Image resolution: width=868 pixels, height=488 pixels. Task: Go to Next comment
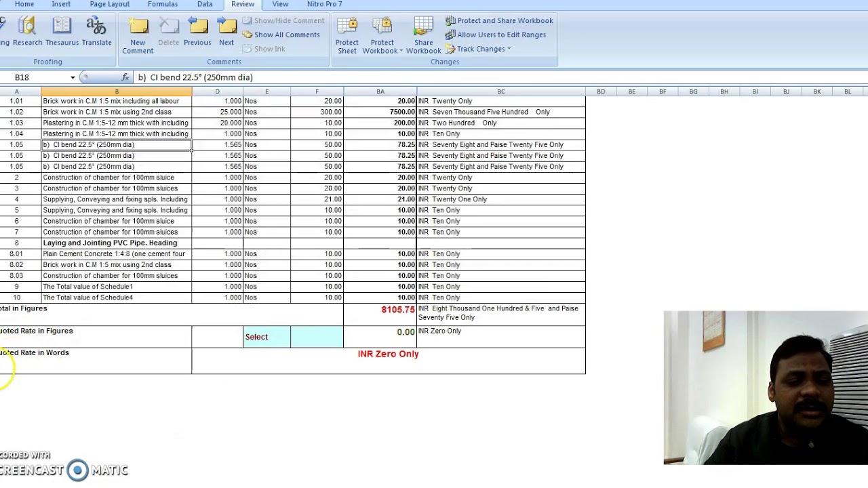pos(226,32)
